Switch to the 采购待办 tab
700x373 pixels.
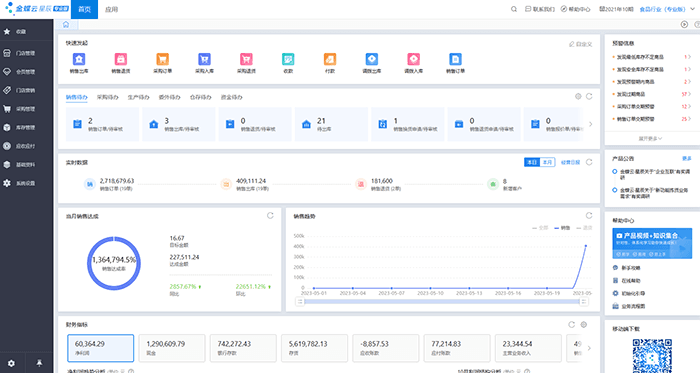pyautogui.click(x=108, y=97)
